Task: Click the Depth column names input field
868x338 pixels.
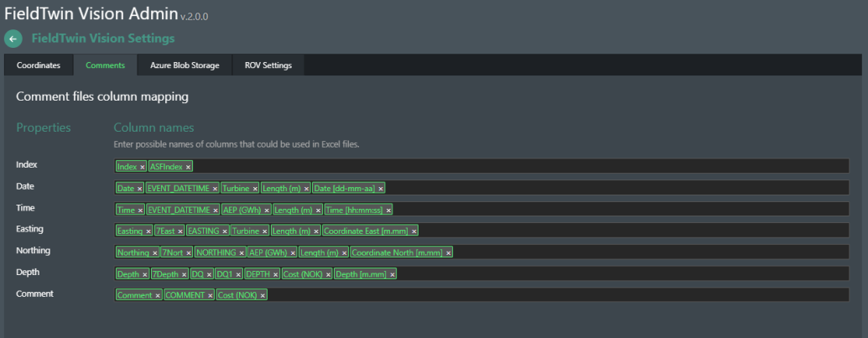Action: click(x=481, y=273)
